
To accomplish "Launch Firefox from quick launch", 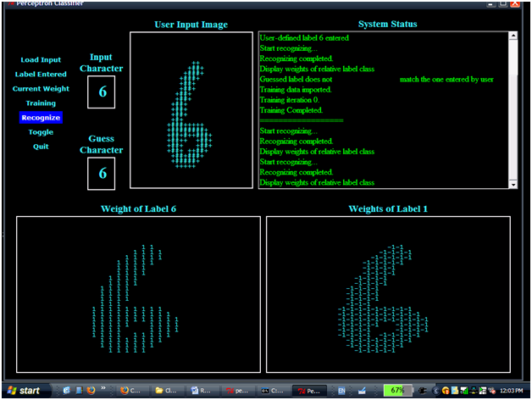I will click(x=91, y=391).
